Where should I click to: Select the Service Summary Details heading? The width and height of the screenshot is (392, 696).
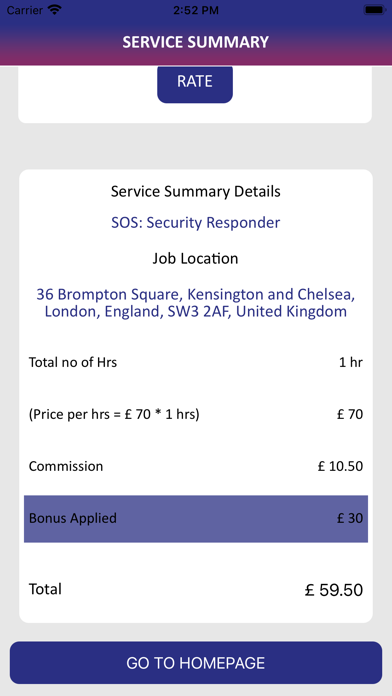point(196,191)
